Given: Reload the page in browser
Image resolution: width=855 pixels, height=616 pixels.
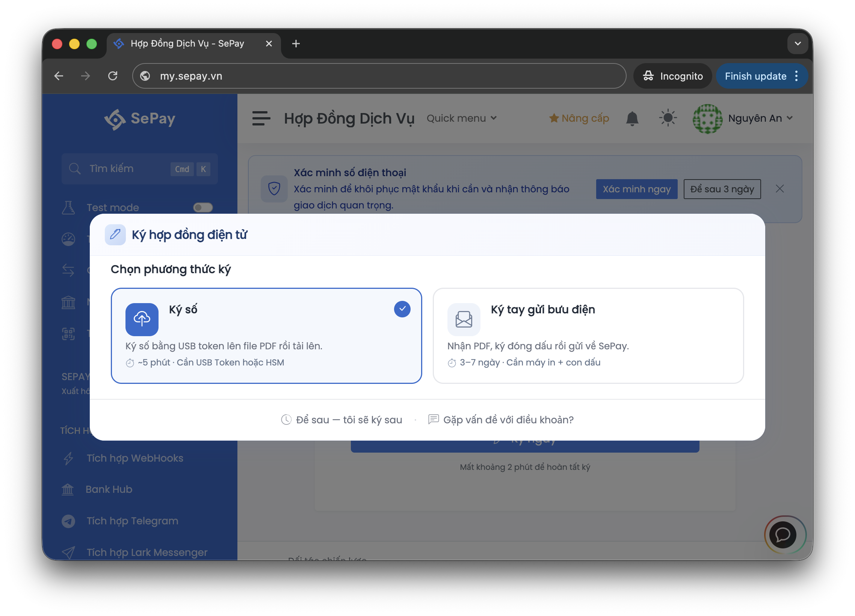Looking at the screenshot, I should pos(113,76).
